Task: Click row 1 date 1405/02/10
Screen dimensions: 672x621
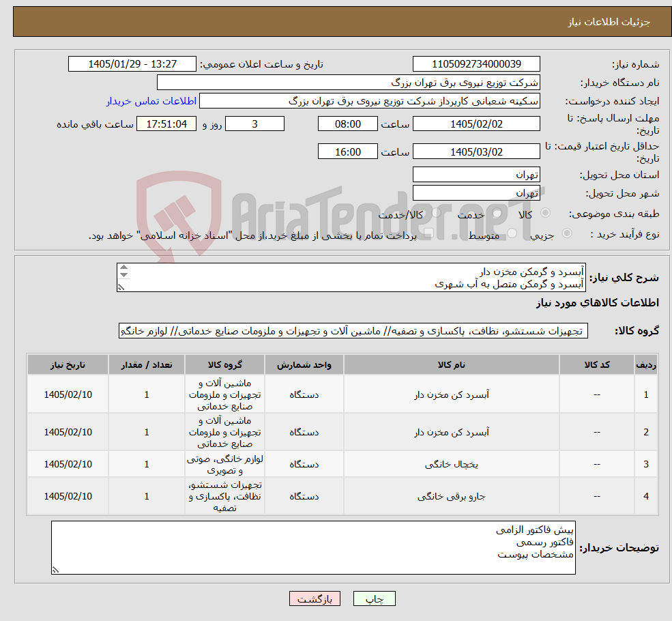Action: (x=68, y=394)
